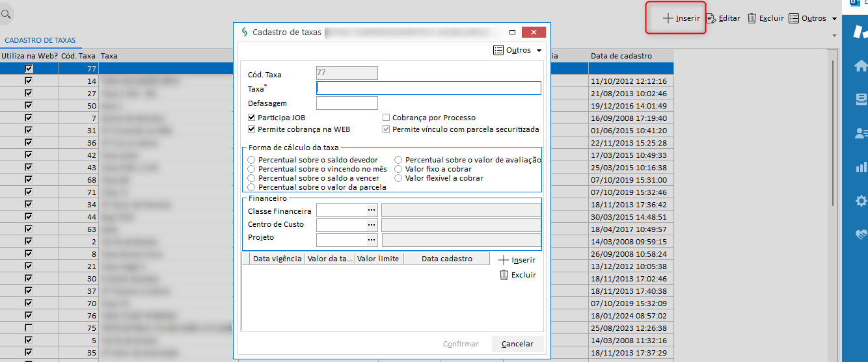Click Inserir beside the vigência grid
The height and width of the screenshot is (362, 868).
pos(517,260)
